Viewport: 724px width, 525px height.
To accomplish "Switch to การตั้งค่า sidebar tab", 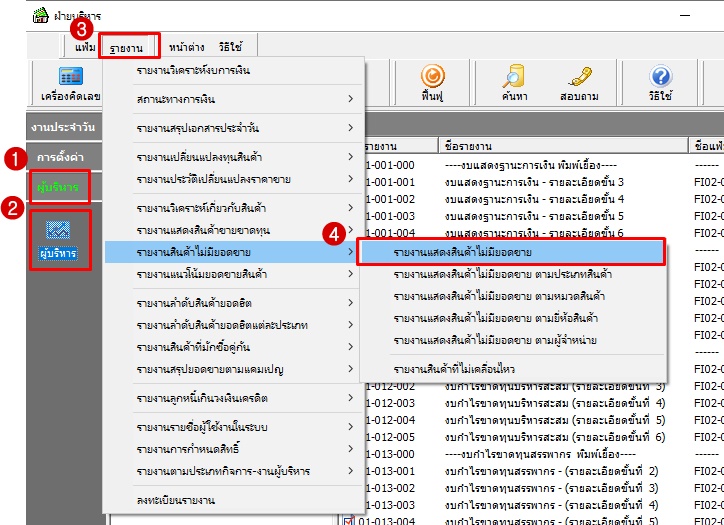I will tap(64, 157).
